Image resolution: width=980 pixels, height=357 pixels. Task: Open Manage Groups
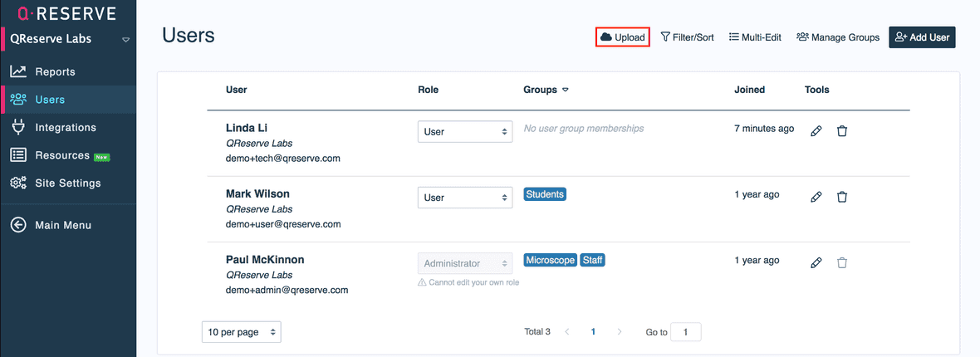837,37
